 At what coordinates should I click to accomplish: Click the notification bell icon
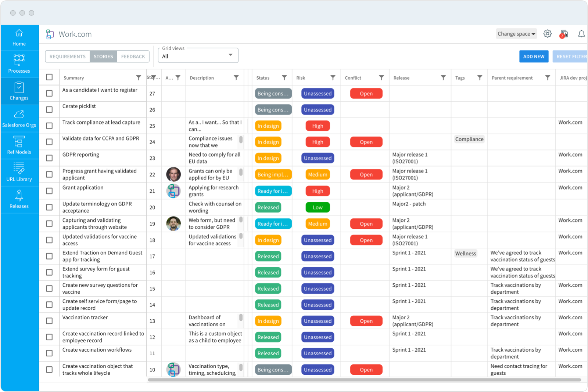(581, 34)
